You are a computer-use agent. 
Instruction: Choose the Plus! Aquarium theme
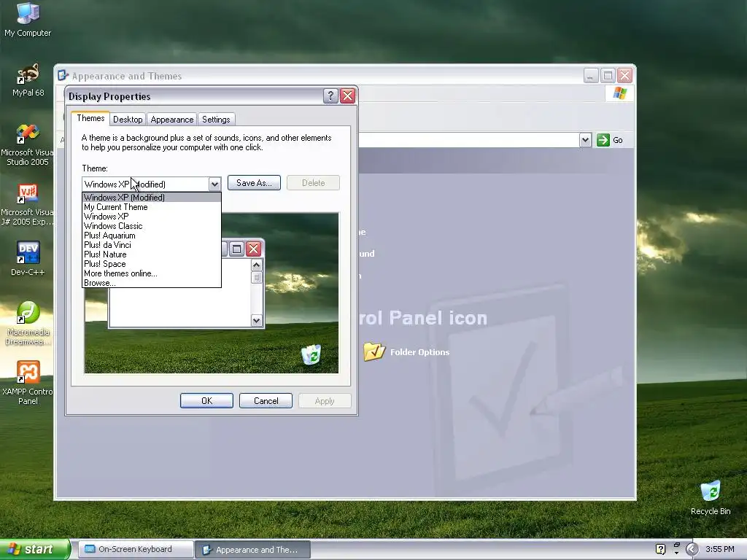pyautogui.click(x=152, y=236)
